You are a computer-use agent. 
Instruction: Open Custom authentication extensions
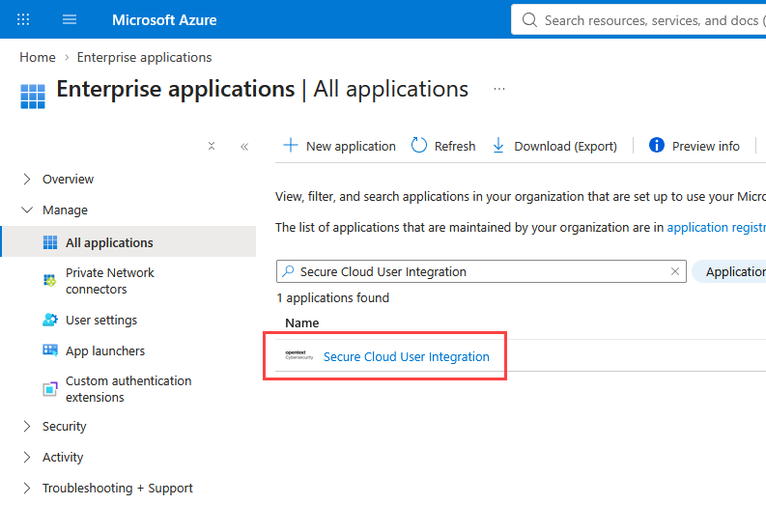click(x=128, y=389)
